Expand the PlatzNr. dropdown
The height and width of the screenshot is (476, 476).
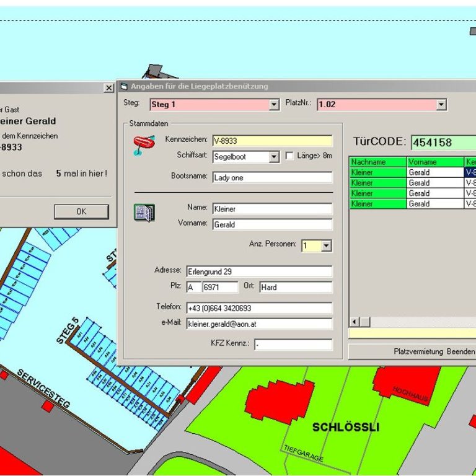(441, 105)
